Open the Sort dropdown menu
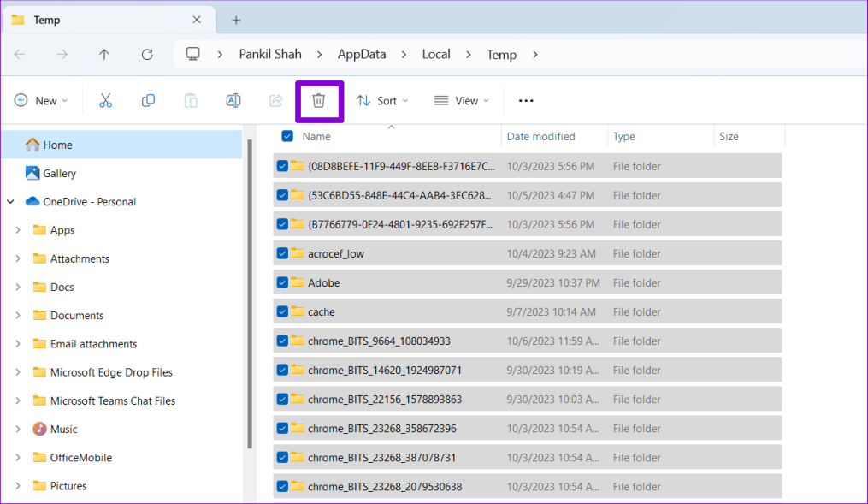Image resolution: width=868 pixels, height=504 pixels. click(x=382, y=100)
